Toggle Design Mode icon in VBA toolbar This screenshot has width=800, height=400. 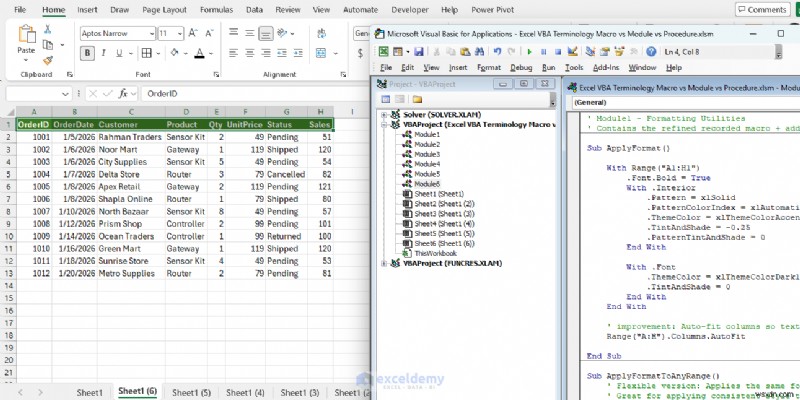(x=572, y=52)
